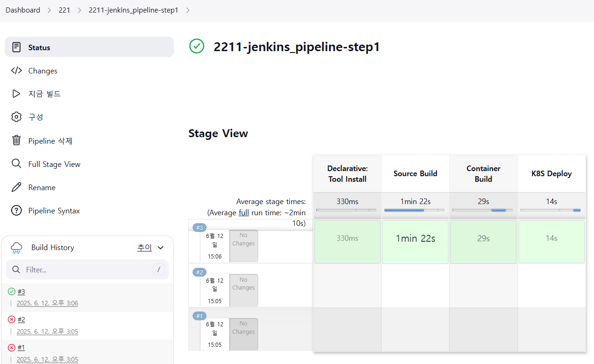Image resolution: width=594 pixels, height=364 pixels.
Task: Click the question mark icon for Pipeline Syntax
Action: pyautogui.click(x=16, y=211)
